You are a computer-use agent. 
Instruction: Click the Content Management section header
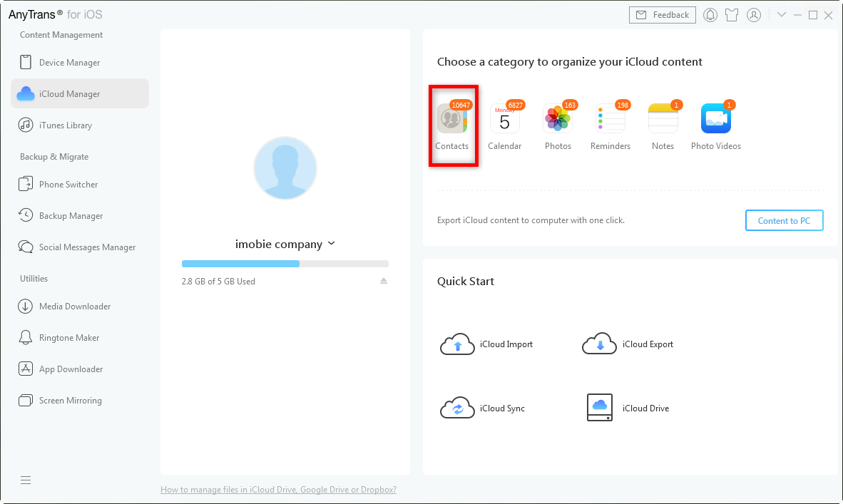pos(61,35)
